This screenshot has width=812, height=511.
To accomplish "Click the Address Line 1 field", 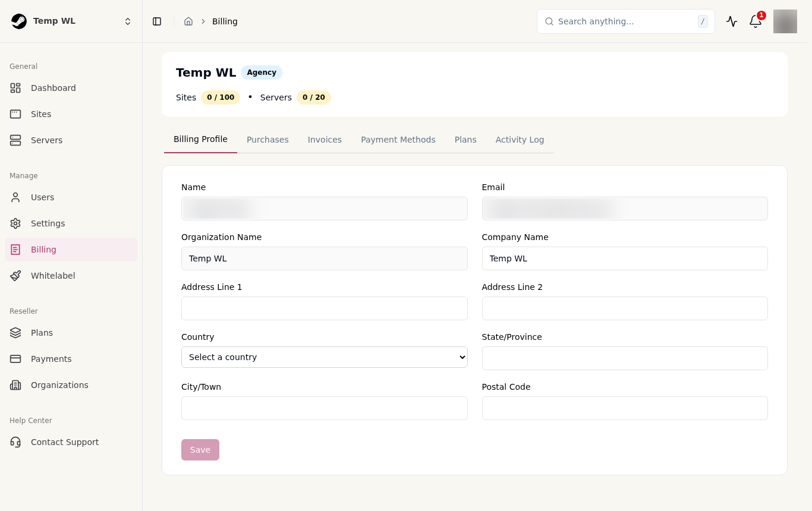I will [325, 308].
